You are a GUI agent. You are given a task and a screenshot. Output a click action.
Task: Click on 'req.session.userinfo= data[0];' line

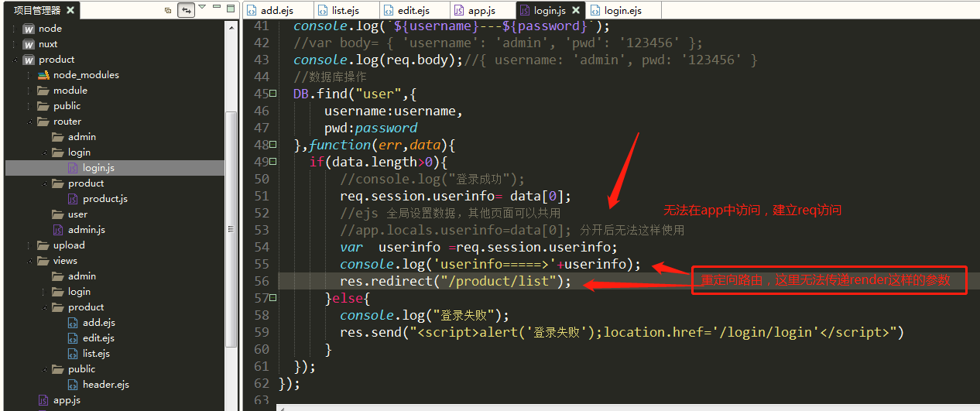point(455,196)
